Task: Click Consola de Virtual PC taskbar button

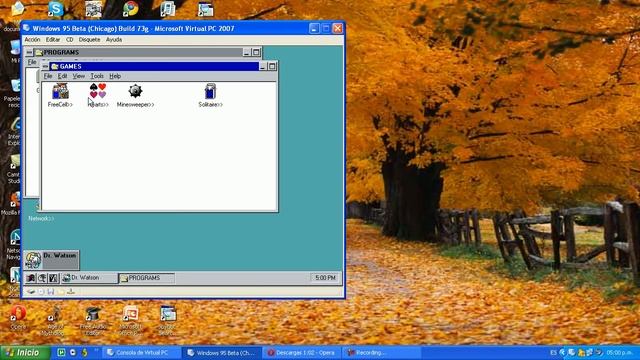Action: click(x=141, y=353)
